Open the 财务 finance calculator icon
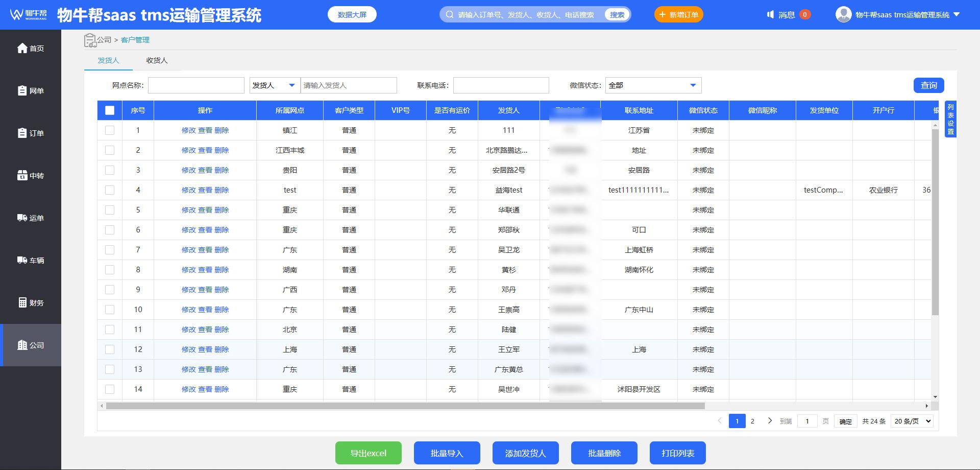This screenshot has height=470, width=980. (x=22, y=302)
